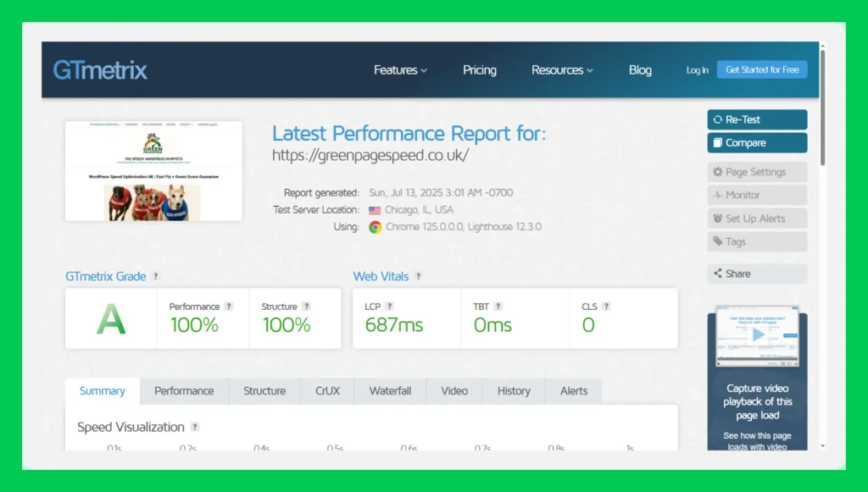This screenshot has width=868, height=492.
Task: Switch to the Performance tab
Action: (x=184, y=391)
